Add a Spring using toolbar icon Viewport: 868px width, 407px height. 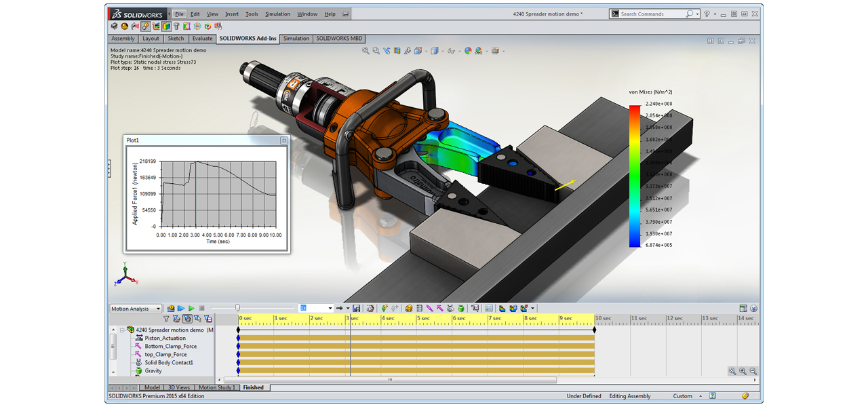[419, 309]
